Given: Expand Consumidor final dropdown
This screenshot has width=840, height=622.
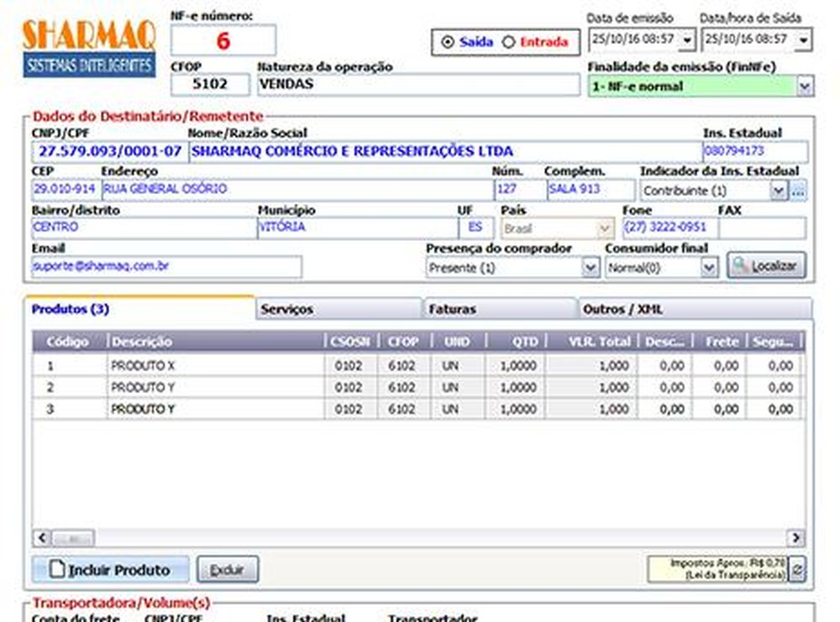Looking at the screenshot, I should [x=708, y=268].
